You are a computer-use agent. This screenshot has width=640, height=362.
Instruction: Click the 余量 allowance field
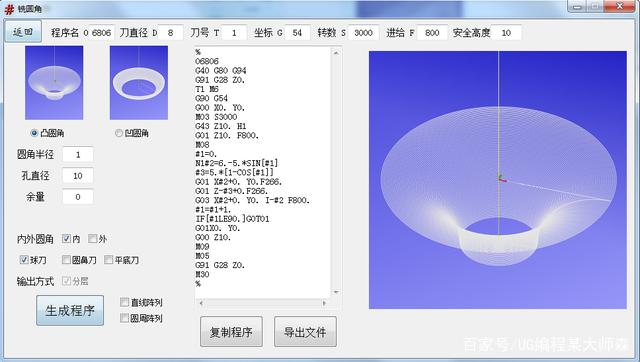click(78, 197)
